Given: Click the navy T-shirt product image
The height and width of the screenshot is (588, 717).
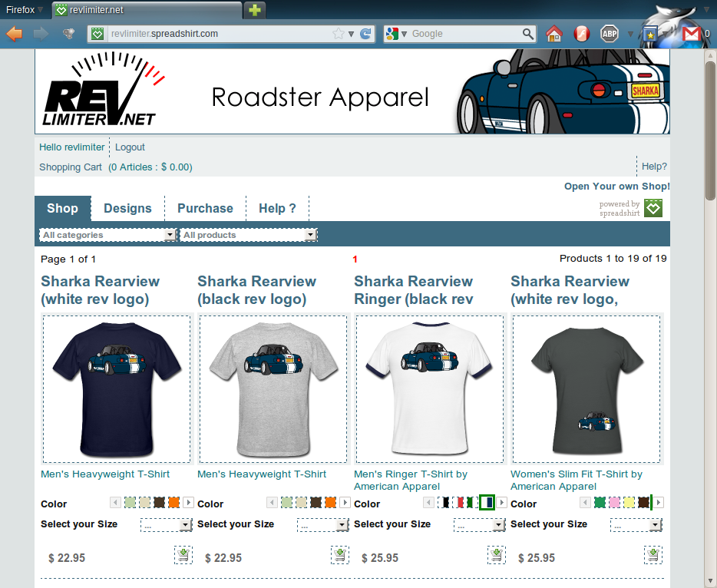Looking at the screenshot, I should pos(117,389).
